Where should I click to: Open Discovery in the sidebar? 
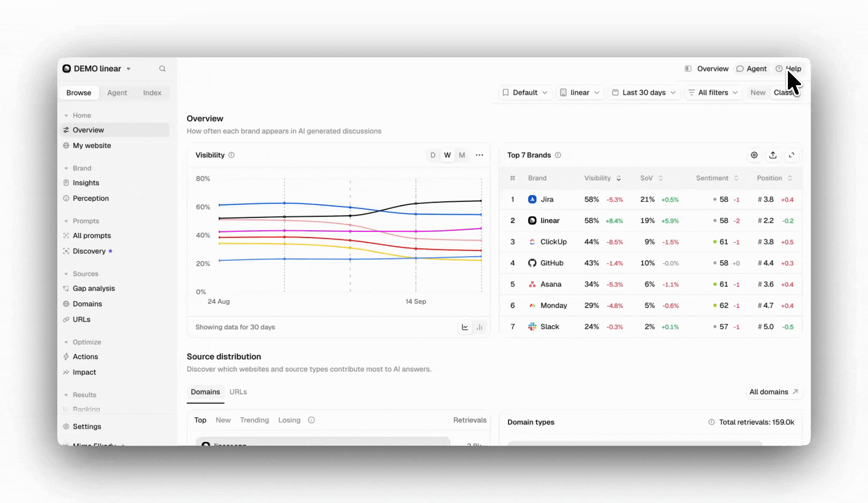(89, 251)
